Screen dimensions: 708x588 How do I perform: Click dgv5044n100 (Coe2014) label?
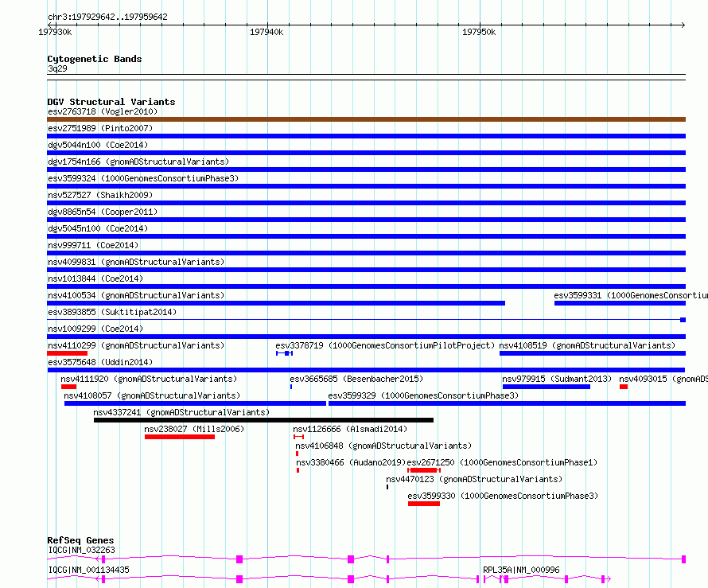click(98, 145)
